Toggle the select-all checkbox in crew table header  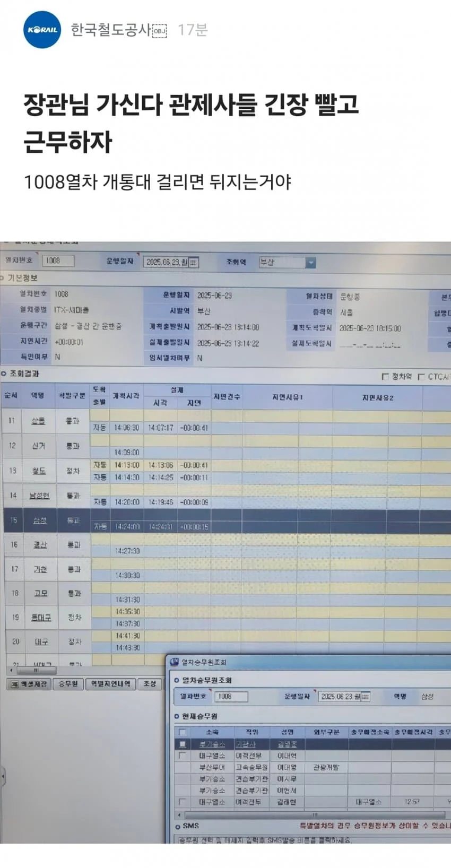183,732
